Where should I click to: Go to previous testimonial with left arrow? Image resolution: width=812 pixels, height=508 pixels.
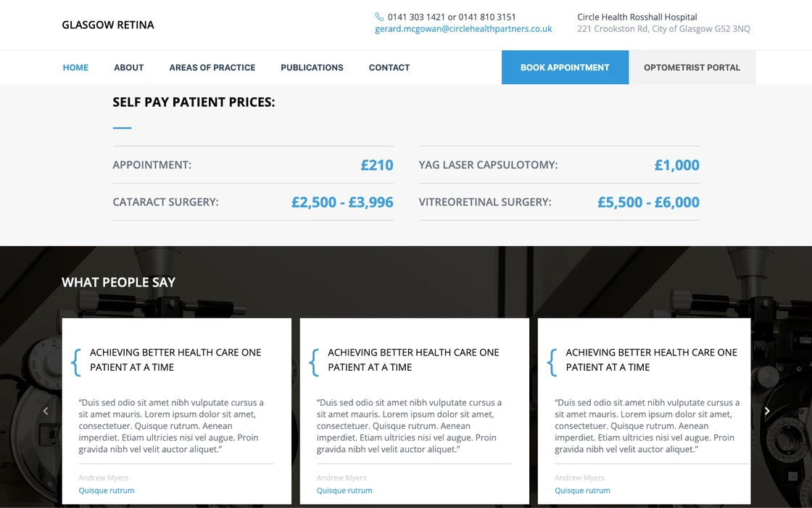tap(46, 411)
